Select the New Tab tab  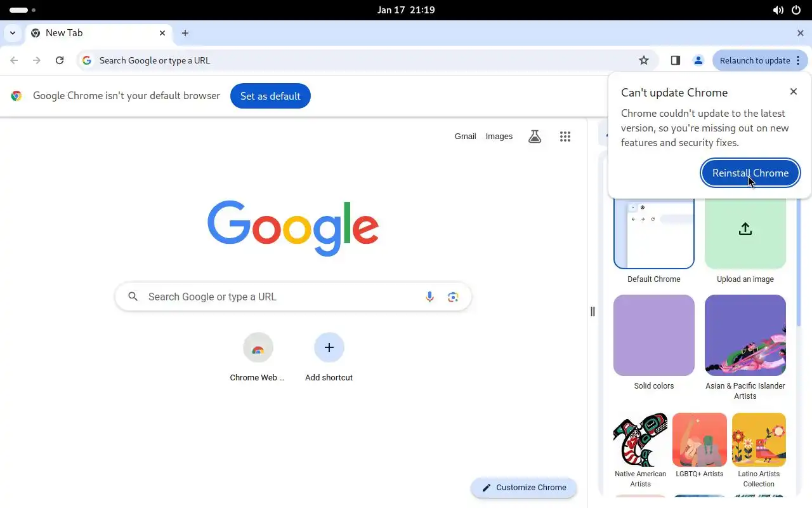click(98, 33)
